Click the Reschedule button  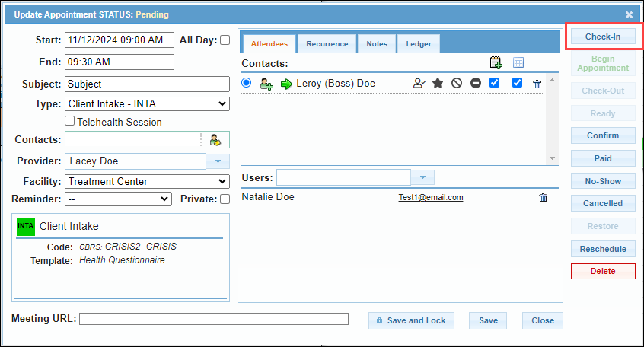click(x=603, y=249)
